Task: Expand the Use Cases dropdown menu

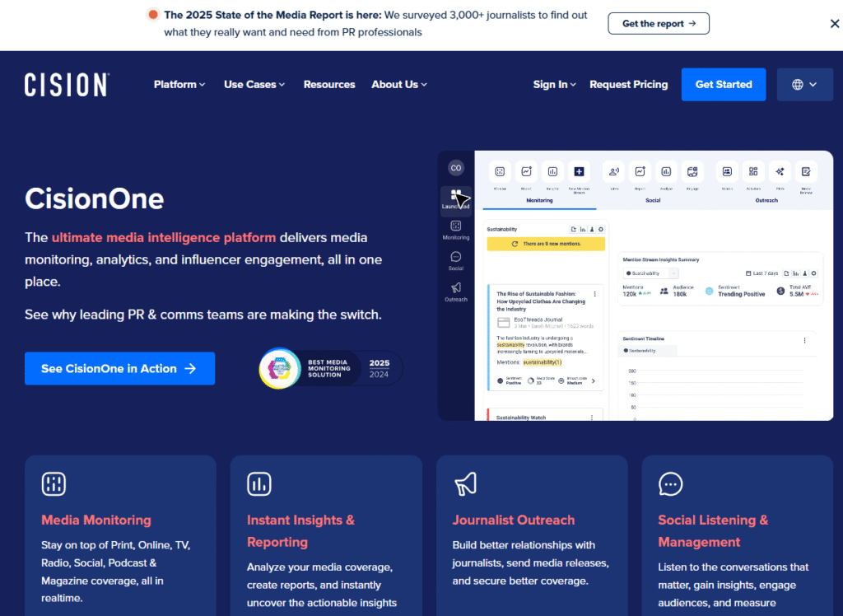Action: coord(254,84)
